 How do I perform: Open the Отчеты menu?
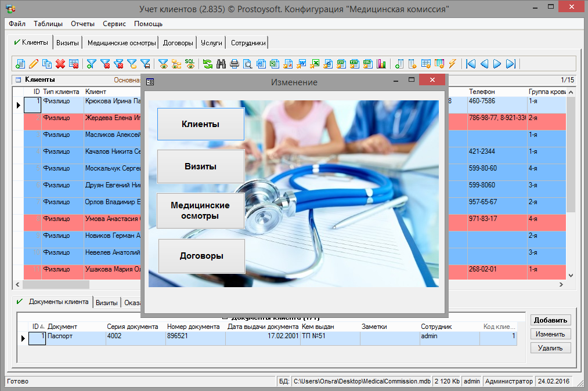(x=82, y=24)
